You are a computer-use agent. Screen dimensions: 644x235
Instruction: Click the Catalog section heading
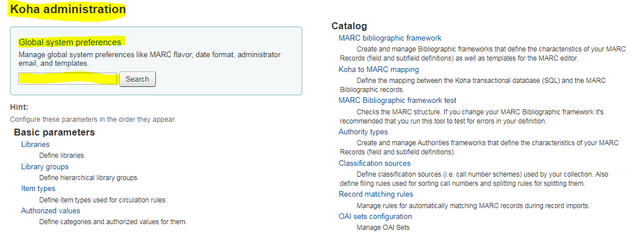[x=349, y=26]
